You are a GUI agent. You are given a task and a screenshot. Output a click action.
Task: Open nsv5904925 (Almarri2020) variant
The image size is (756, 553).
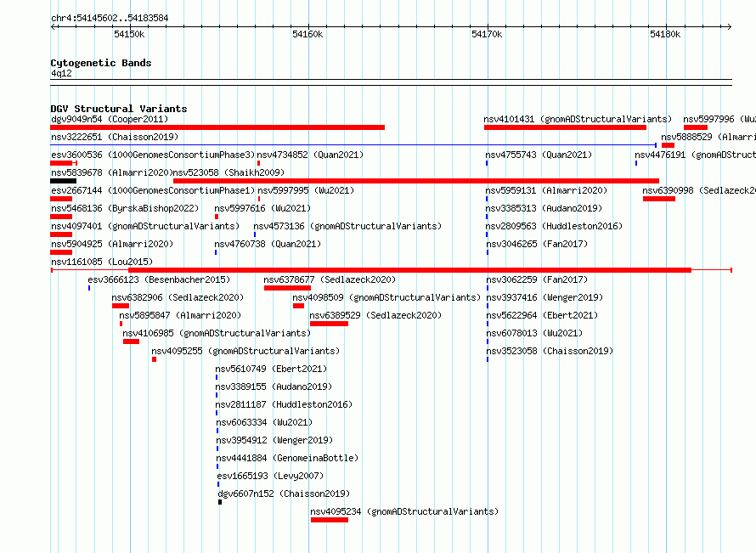pos(112,244)
